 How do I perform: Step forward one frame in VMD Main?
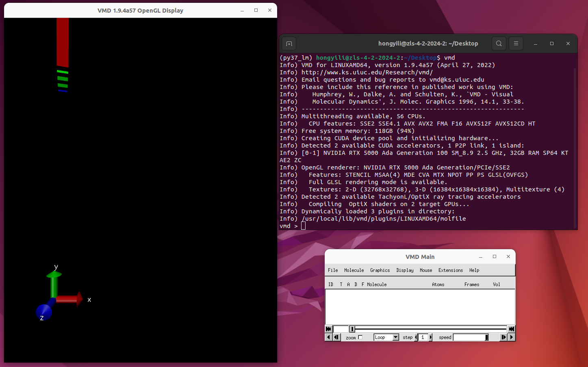tap(504, 337)
